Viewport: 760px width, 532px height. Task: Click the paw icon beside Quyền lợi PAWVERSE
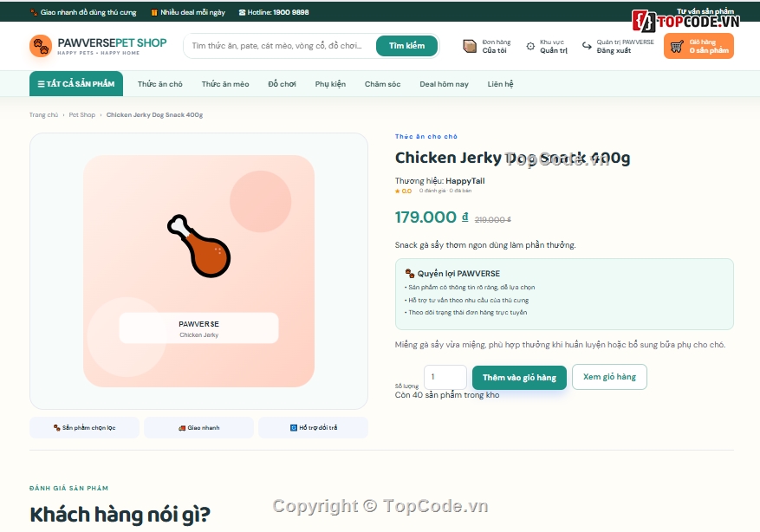click(x=410, y=273)
